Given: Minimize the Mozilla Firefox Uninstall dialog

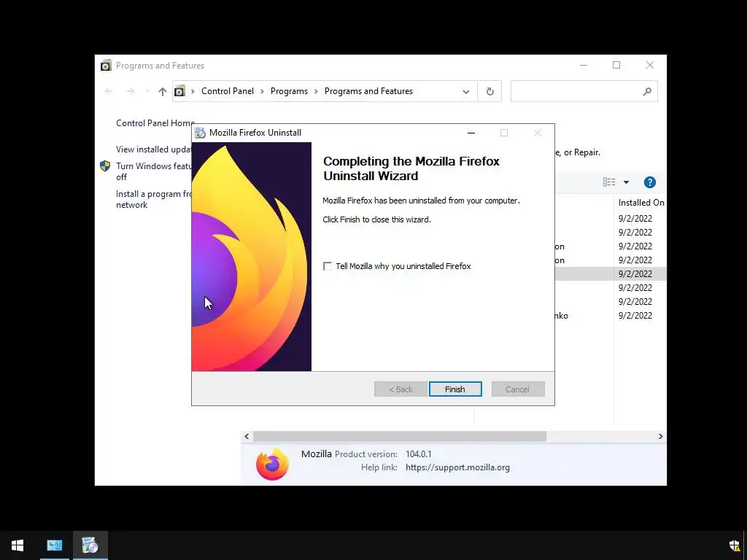Looking at the screenshot, I should [471, 133].
